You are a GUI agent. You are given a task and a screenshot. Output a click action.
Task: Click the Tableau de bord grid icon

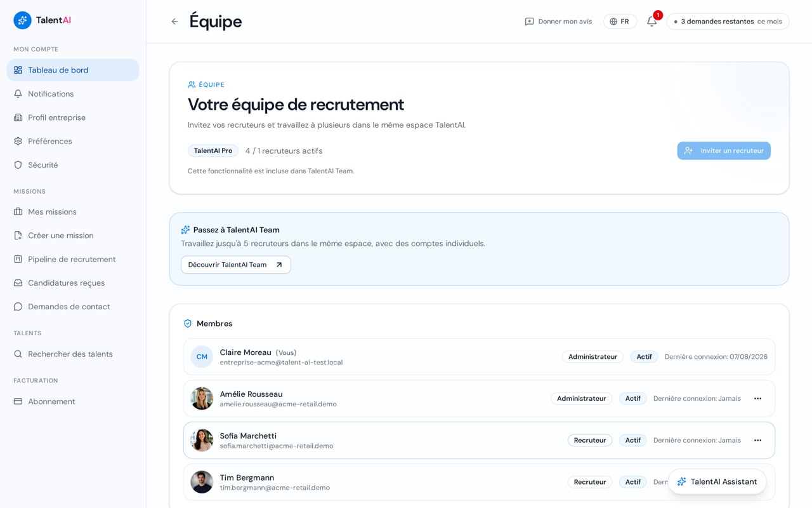pyautogui.click(x=18, y=70)
